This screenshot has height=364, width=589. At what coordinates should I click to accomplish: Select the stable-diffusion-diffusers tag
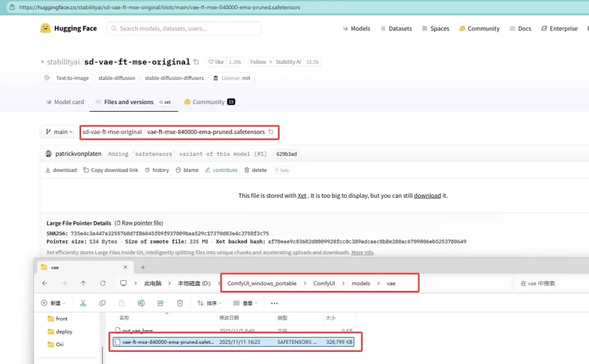tap(174, 78)
